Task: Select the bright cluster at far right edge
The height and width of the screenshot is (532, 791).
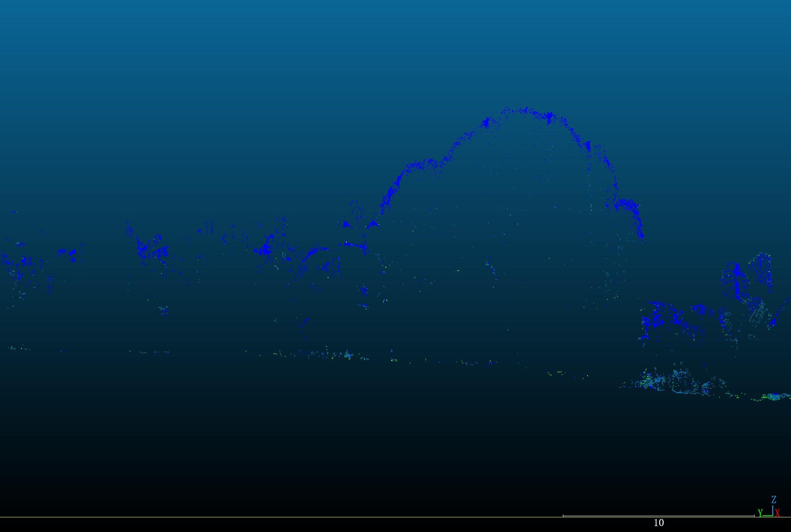Action: click(x=774, y=396)
